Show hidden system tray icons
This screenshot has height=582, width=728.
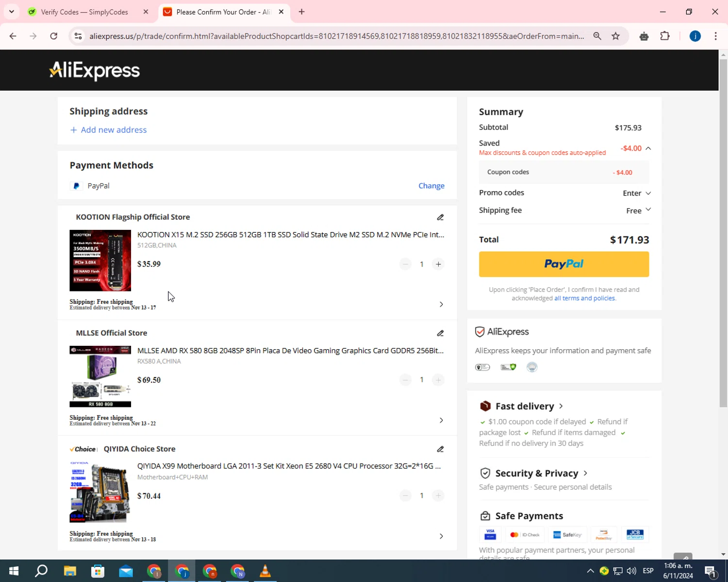click(590, 571)
